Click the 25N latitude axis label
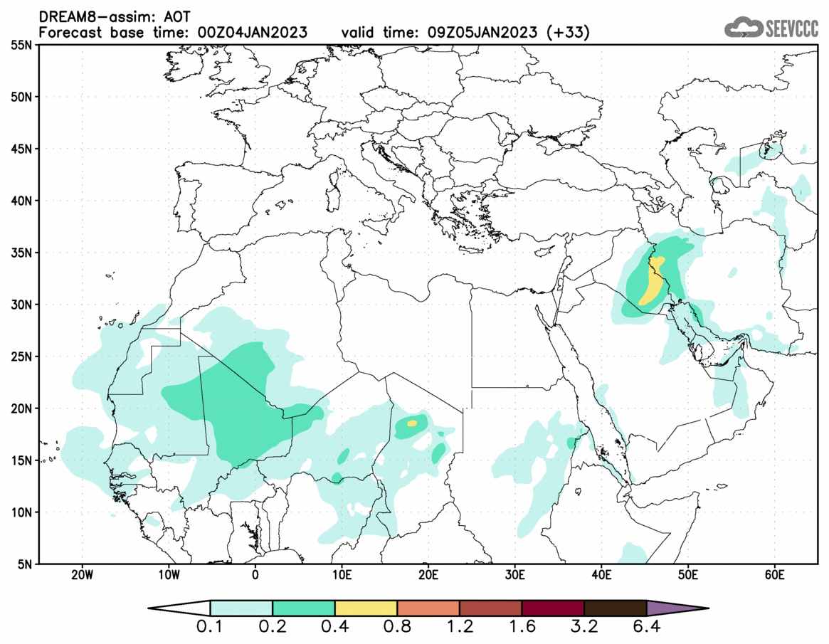Screen dimensions: 829x644 21,357
